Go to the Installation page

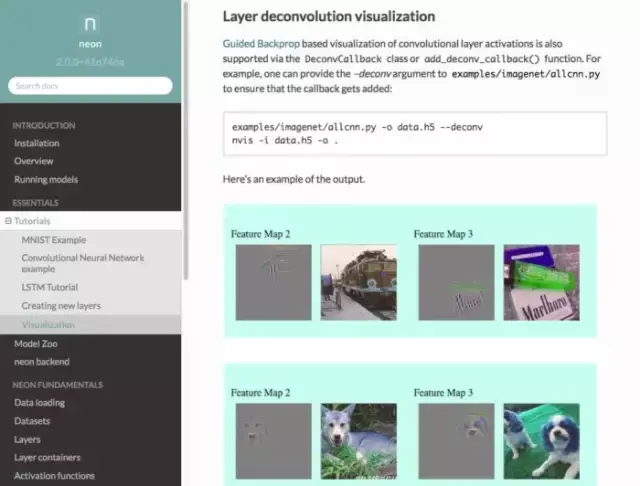pyautogui.click(x=37, y=143)
